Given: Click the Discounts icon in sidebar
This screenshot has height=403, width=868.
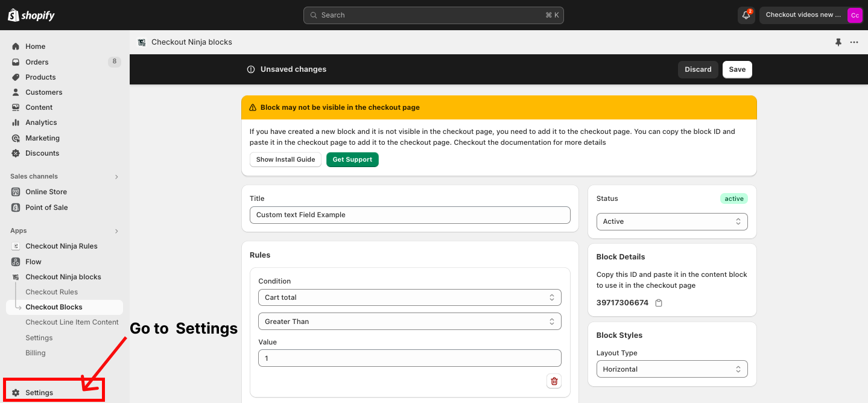Looking at the screenshot, I should coord(16,153).
